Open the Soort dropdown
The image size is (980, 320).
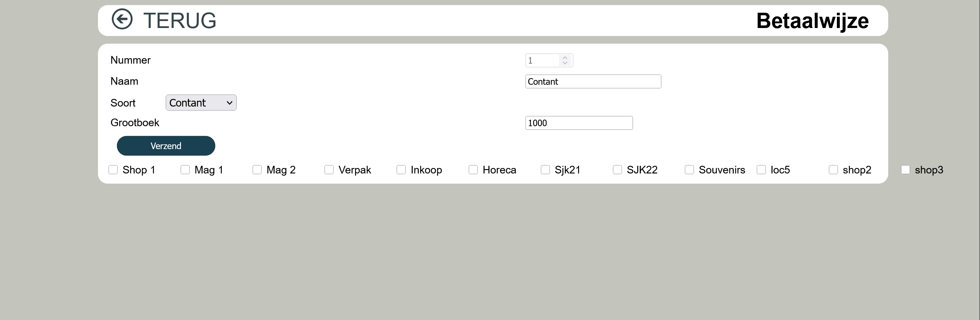point(201,103)
